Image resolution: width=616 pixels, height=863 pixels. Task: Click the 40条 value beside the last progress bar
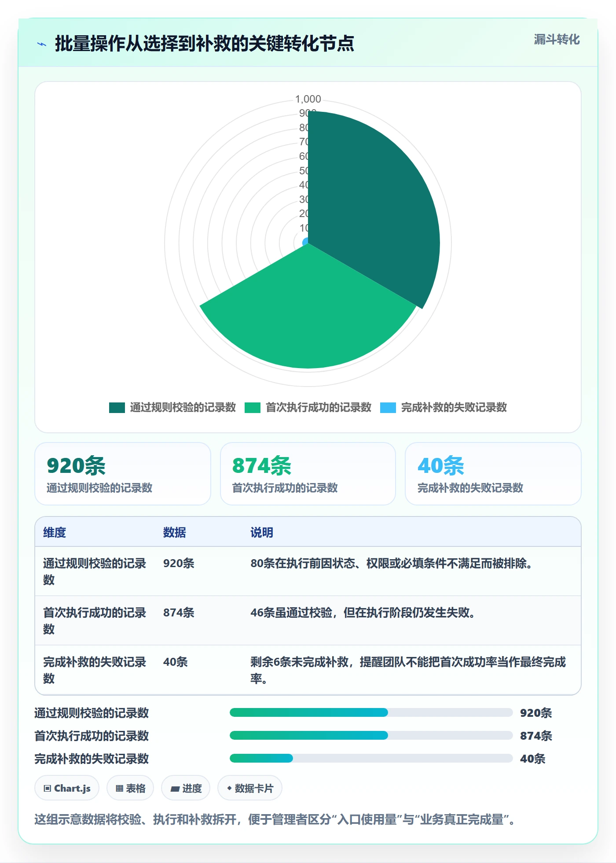pyautogui.click(x=533, y=759)
